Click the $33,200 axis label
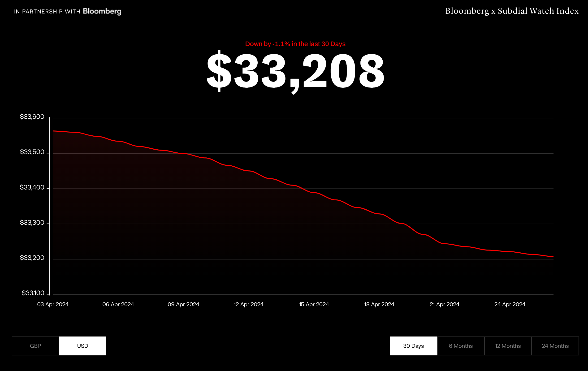 (32, 258)
